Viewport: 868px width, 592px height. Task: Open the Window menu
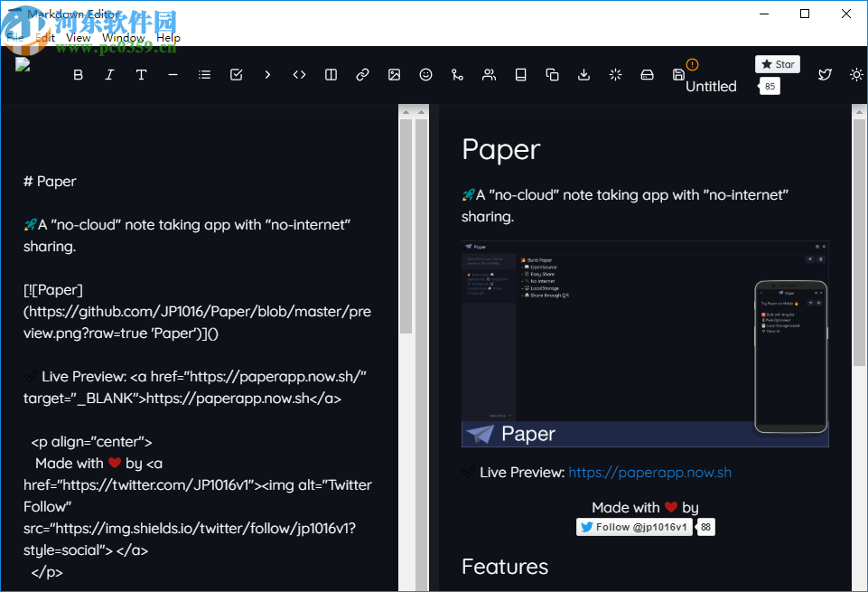(123, 37)
